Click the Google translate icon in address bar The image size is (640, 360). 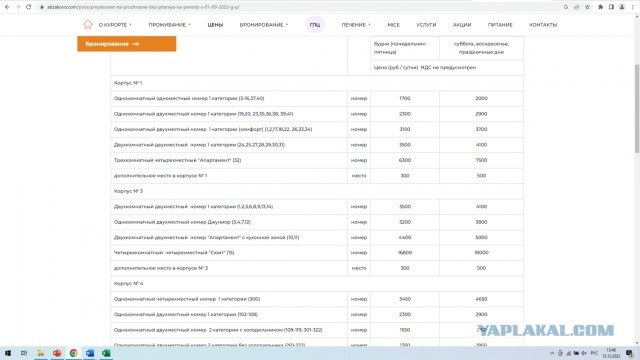coord(566,7)
